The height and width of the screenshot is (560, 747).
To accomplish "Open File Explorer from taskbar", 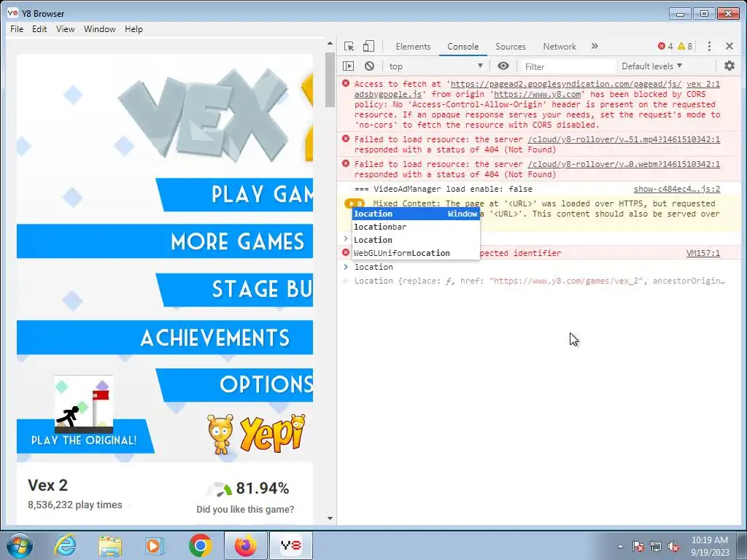I will (x=110, y=545).
